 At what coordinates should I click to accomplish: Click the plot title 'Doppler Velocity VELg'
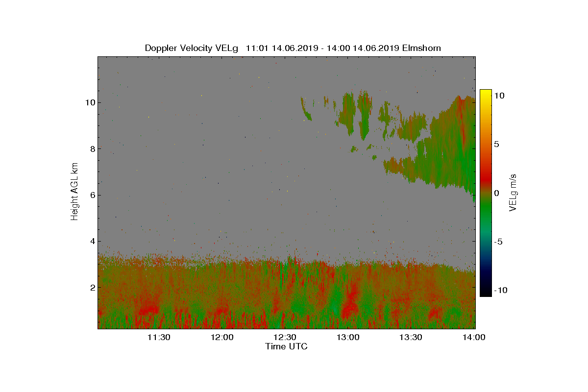coord(192,48)
